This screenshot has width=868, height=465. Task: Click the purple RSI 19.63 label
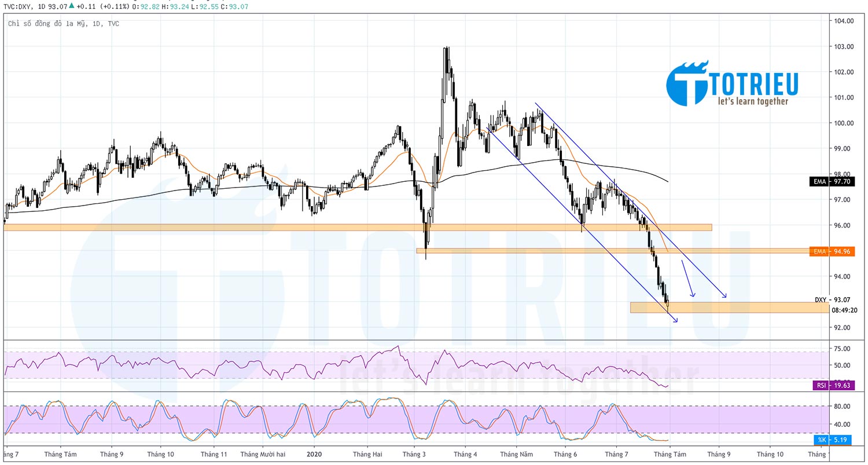834,385
